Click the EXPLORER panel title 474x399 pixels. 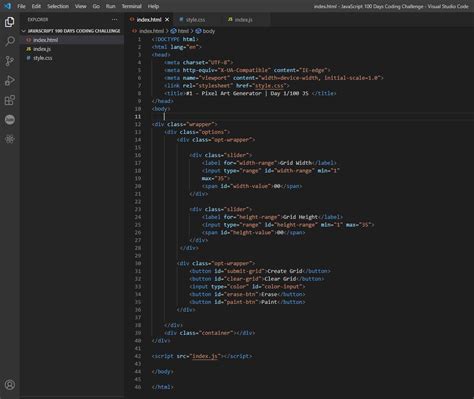(x=38, y=20)
